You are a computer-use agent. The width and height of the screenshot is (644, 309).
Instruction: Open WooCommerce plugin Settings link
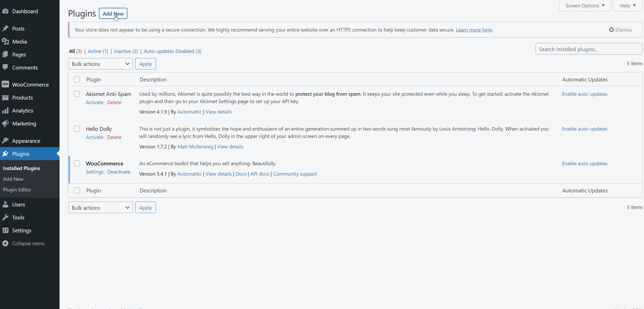click(x=95, y=172)
